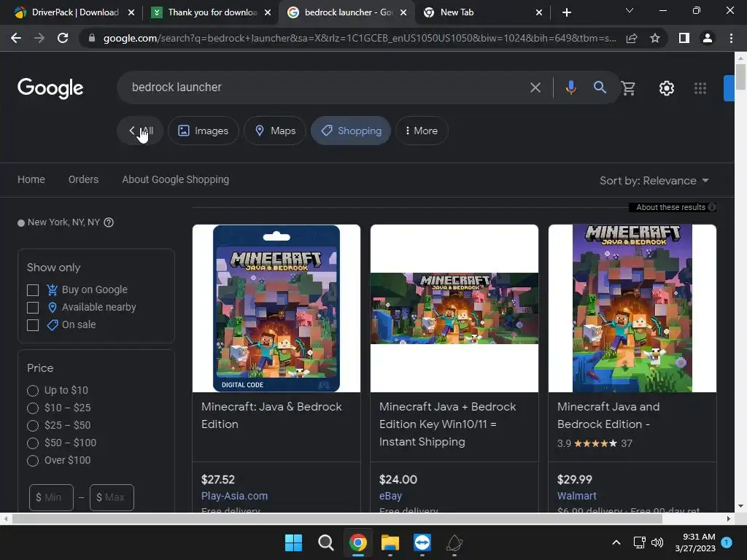Open the Google Shopping cart icon
This screenshot has width=747, height=560.
point(628,87)
